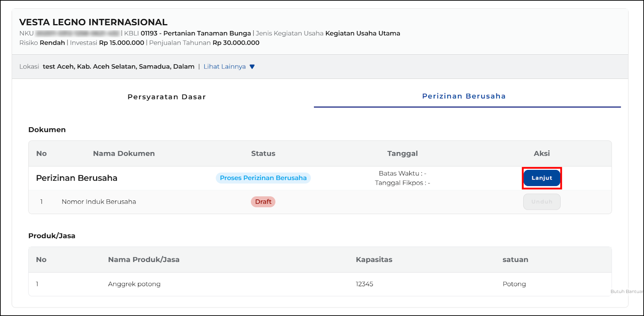Click the Anggrek potong product name
Screen dimensions: 644x316
134,284
